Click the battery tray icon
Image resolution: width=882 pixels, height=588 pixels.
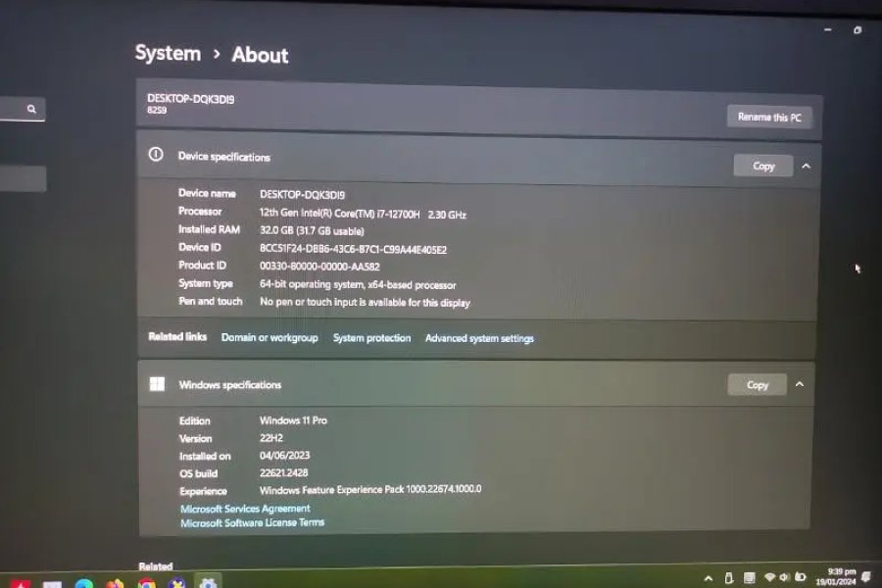click(800, 577)
